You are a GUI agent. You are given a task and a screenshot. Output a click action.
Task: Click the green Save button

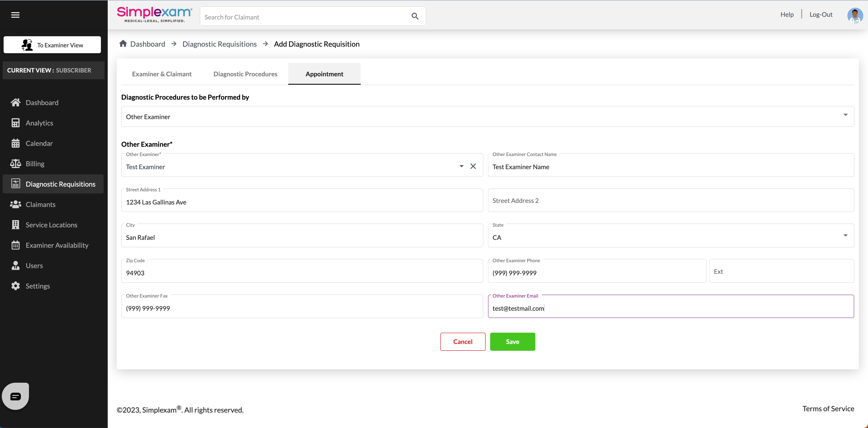coord(512,342)
